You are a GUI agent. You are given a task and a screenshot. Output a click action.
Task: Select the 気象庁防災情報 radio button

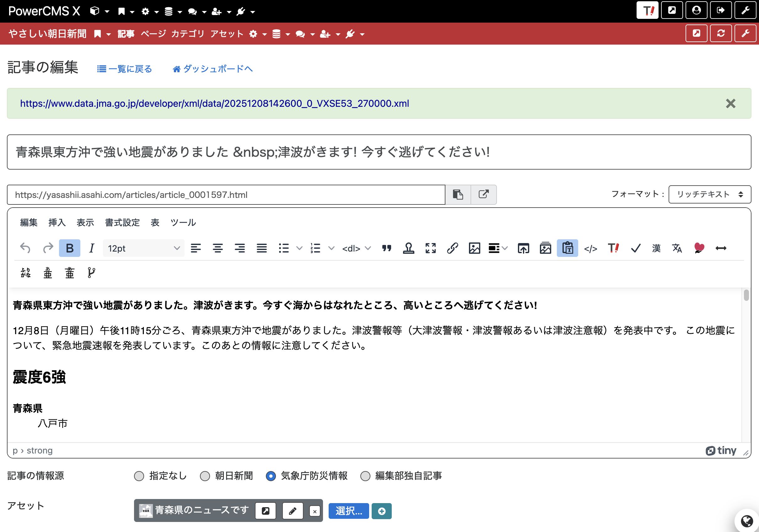pyautogui.click(x=271, y=476)
